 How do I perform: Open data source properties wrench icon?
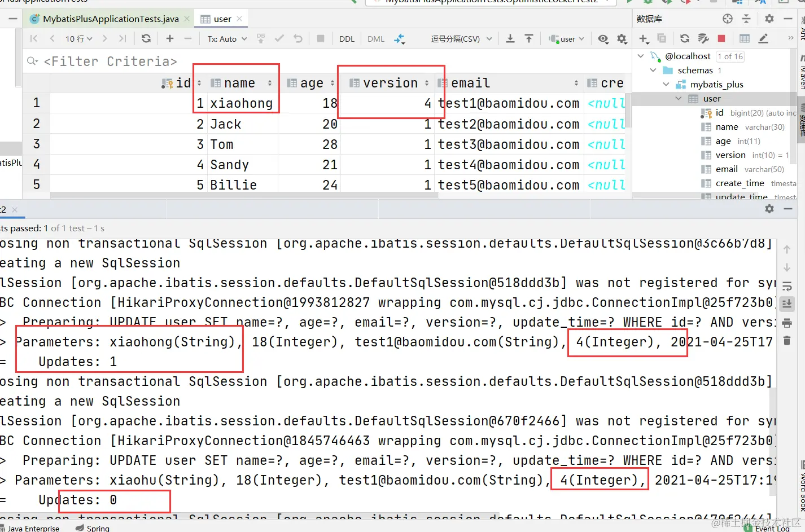coord(703,38)
